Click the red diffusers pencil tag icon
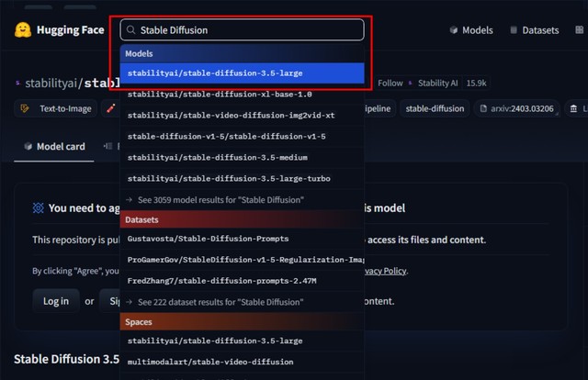Image resolution: width=588 pixels, height=380 pixels. 110,108
